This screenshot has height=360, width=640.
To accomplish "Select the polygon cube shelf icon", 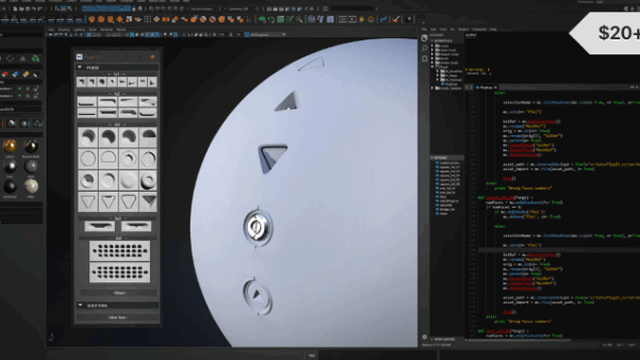I will click(92, 19).
